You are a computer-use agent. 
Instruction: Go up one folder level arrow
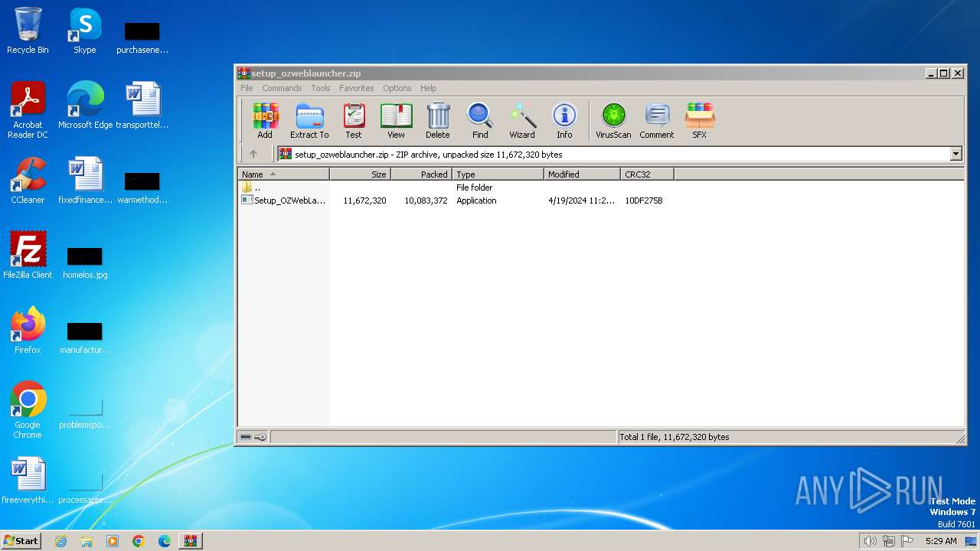(253, 154)
